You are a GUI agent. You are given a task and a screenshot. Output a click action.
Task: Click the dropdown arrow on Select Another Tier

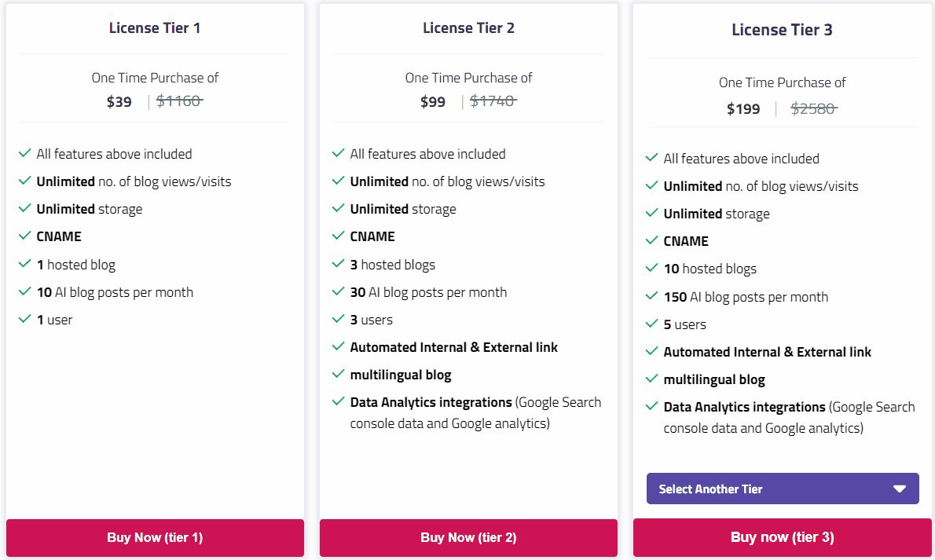900,489
